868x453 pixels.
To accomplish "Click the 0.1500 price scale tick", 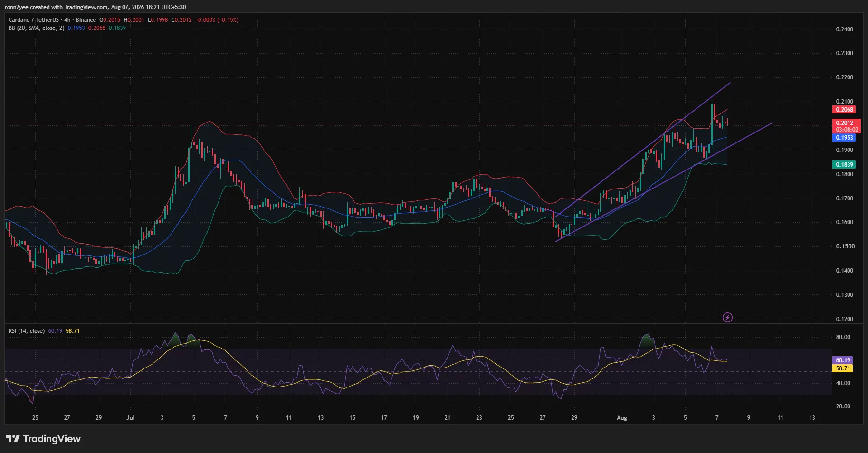I will (844, 246).
